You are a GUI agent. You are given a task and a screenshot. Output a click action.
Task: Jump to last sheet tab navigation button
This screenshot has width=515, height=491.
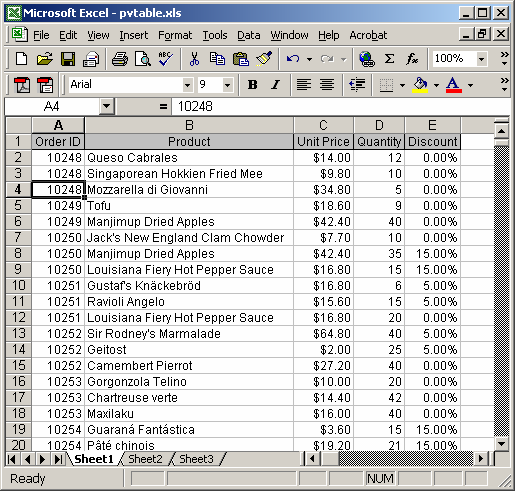pyautogui.click(x=58, y=459)
